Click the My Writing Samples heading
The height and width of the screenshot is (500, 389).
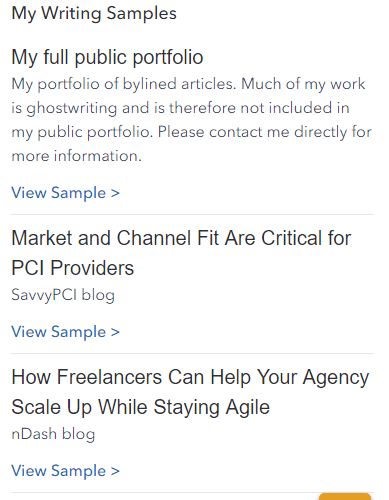tap(94, 14)
